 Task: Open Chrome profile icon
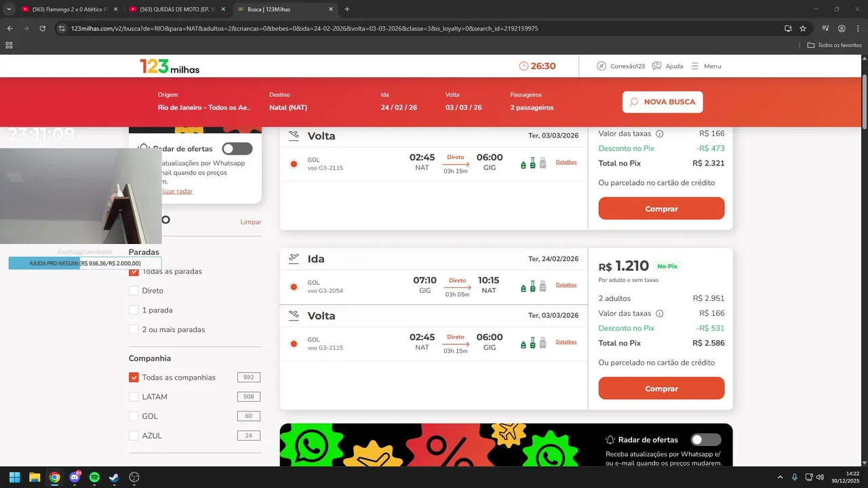point(842,28)
